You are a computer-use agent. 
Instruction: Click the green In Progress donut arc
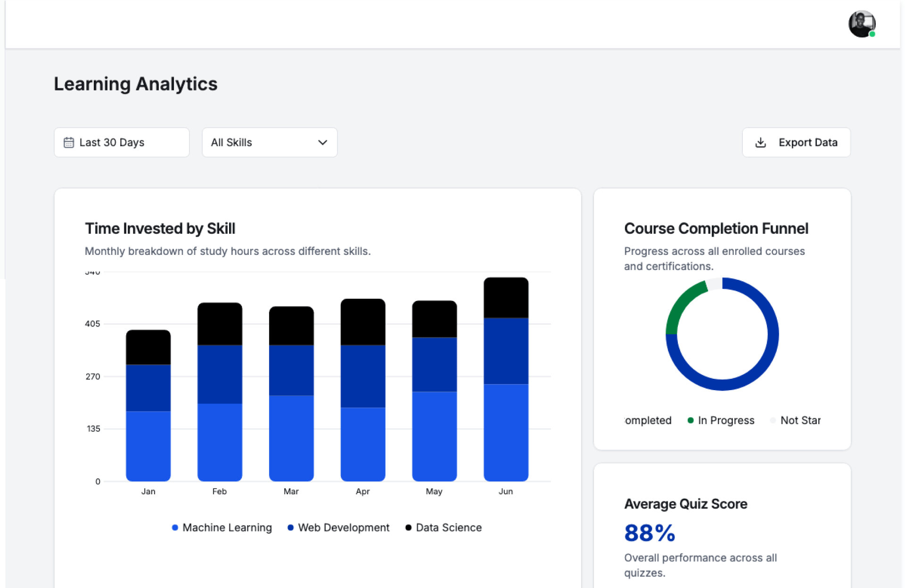pos(679,304)
